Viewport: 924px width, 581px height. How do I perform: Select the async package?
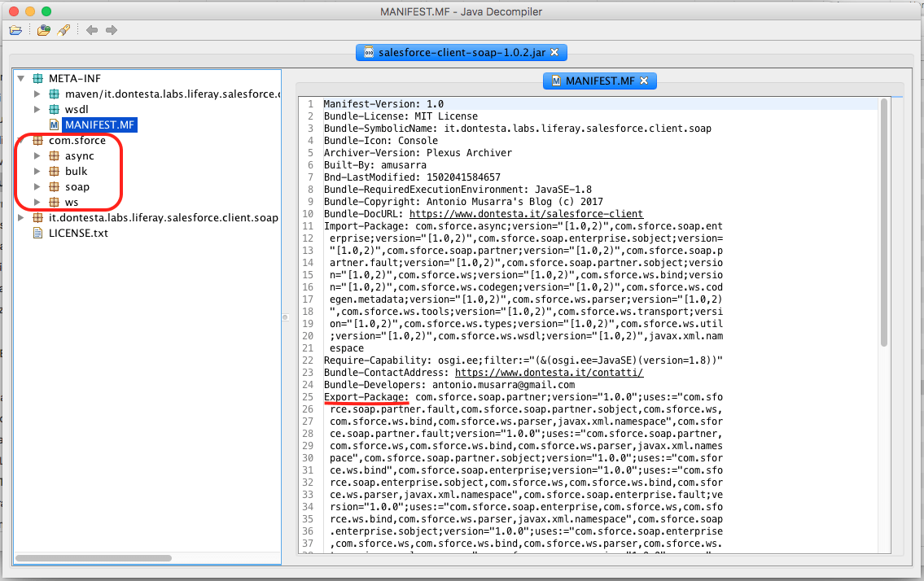pos(80,155)
